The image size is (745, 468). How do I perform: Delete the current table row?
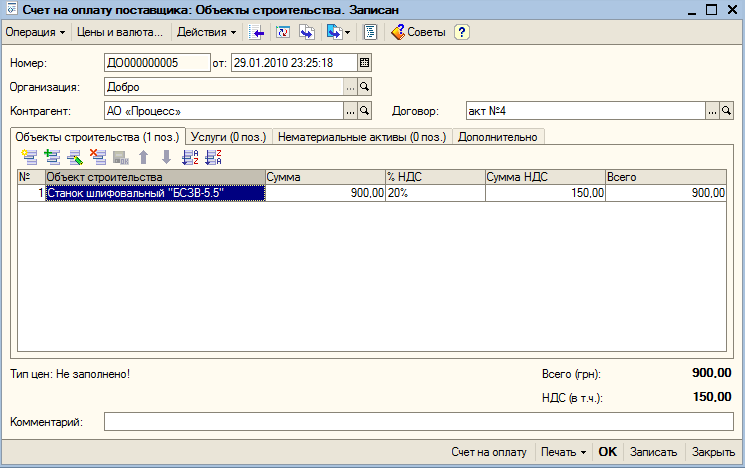coord(98,157)
